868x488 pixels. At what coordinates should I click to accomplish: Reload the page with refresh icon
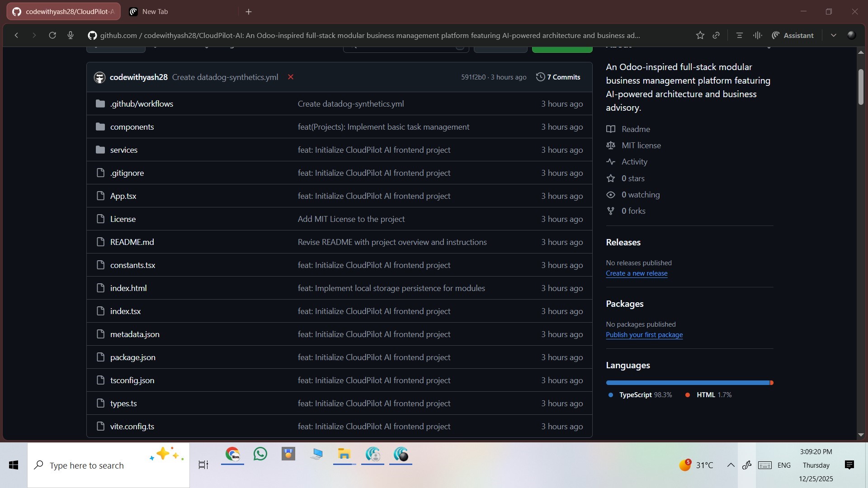52,35
